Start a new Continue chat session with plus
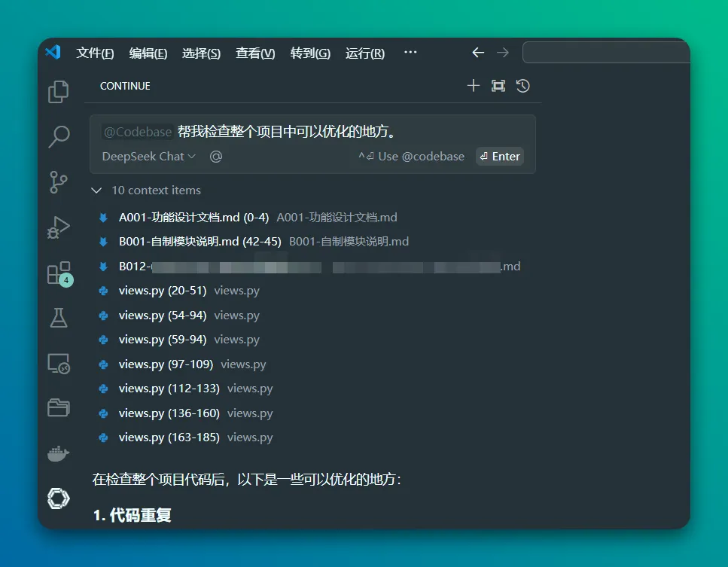Screen dimensions: 728x567 point(473,85)
